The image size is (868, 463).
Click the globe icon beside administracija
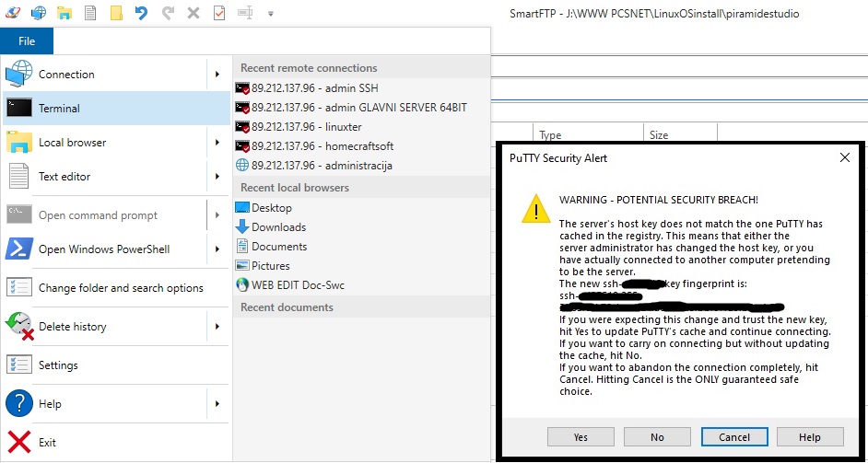point(242,166)
